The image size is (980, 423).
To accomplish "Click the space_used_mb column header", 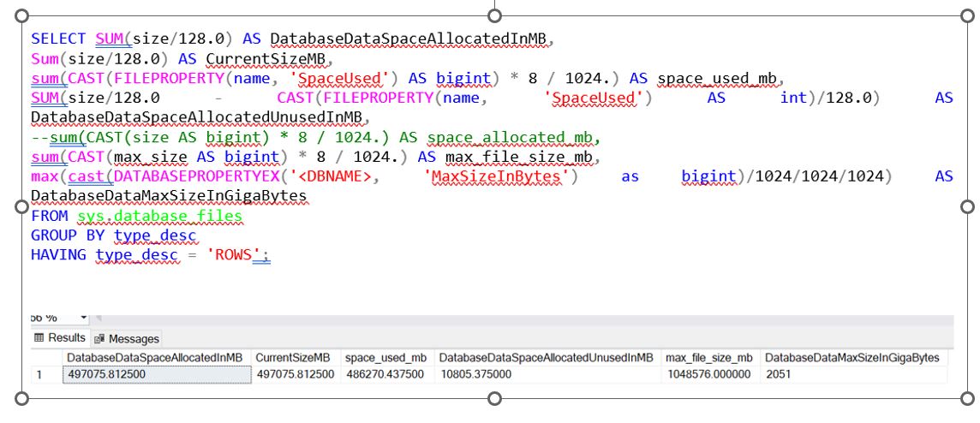I will coord(385,357).
